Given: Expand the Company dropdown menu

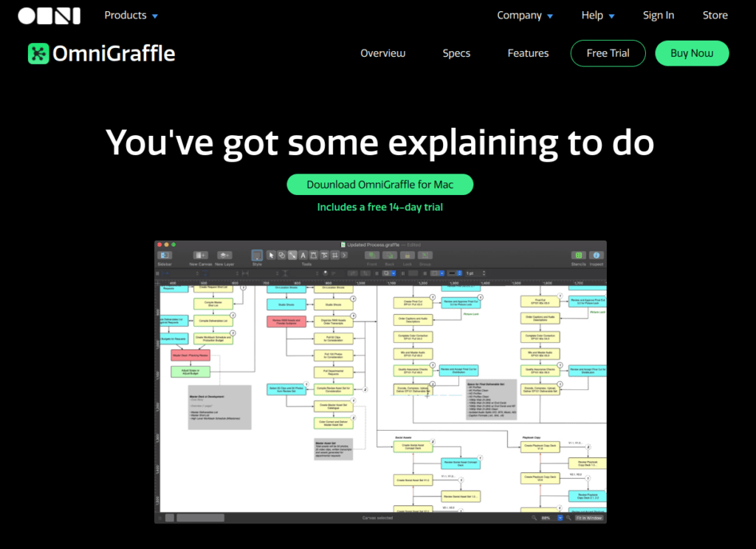Looking at the screenshot, I should pos(525,16).
